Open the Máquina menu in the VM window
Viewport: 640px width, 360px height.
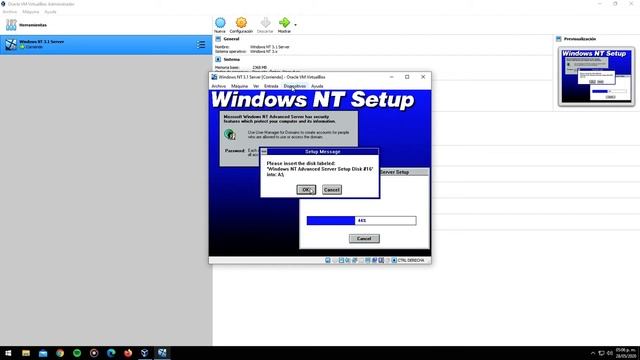(239, 86)
